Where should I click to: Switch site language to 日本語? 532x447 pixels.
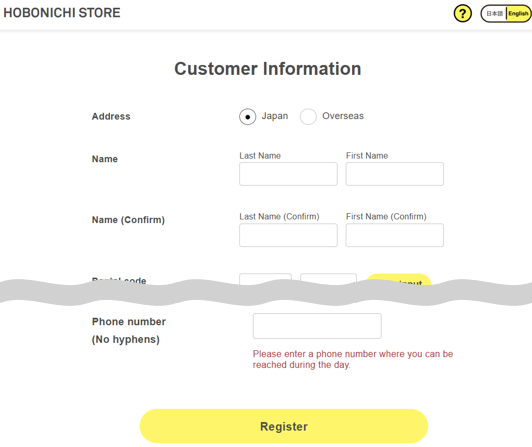click(x=494, y=14)
